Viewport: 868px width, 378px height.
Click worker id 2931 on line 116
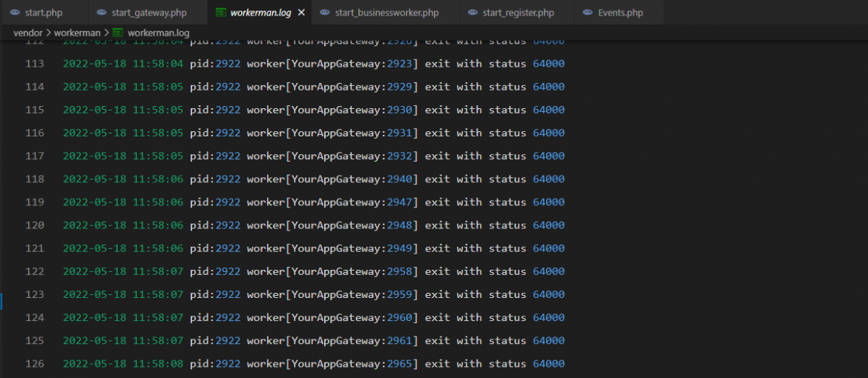click(400, 133)
